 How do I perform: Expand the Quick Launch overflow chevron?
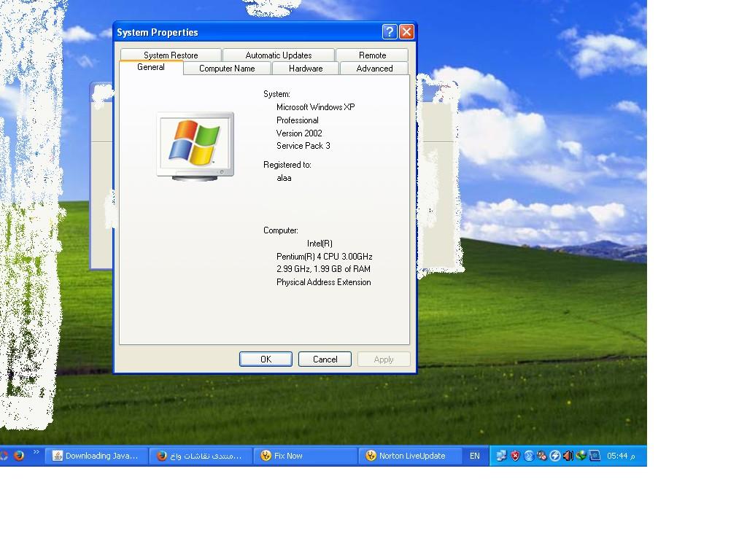36,452
